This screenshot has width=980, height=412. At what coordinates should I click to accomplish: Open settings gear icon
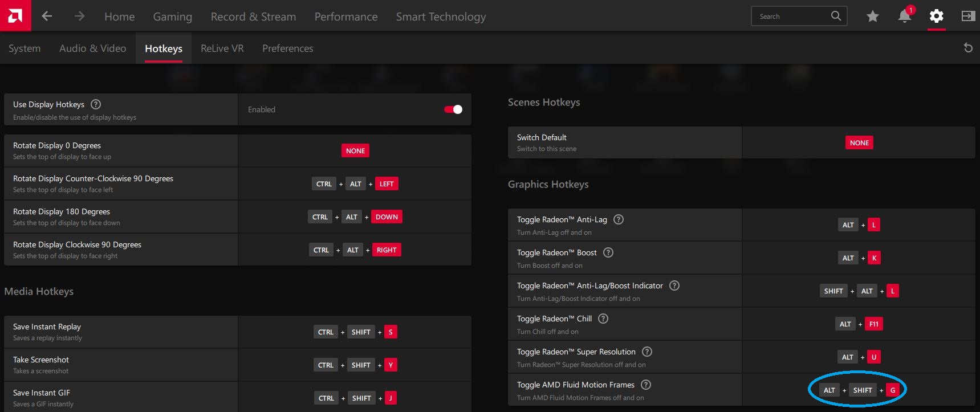pyautogui.click(x=936, y=16)
